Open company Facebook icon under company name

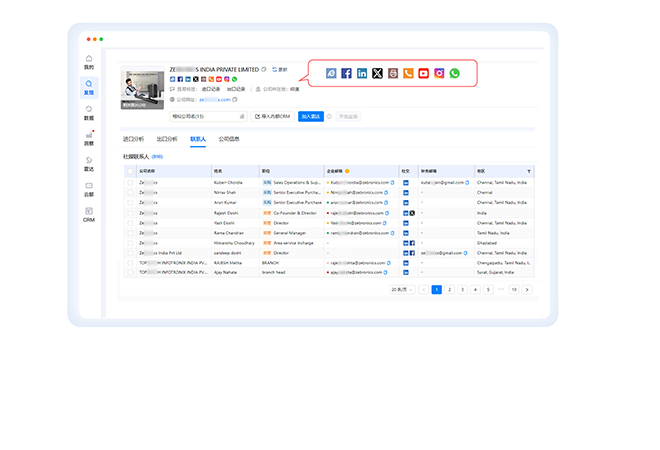(180, 79)
